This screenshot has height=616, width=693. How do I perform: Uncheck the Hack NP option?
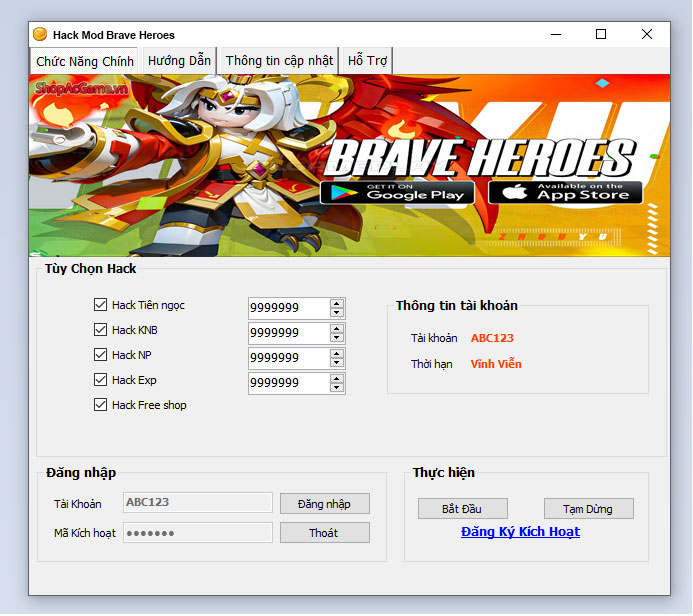(x=100, y=354)
